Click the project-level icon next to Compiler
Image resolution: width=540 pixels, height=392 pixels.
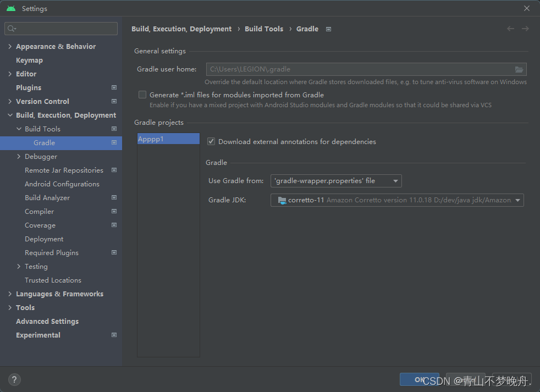114,211
